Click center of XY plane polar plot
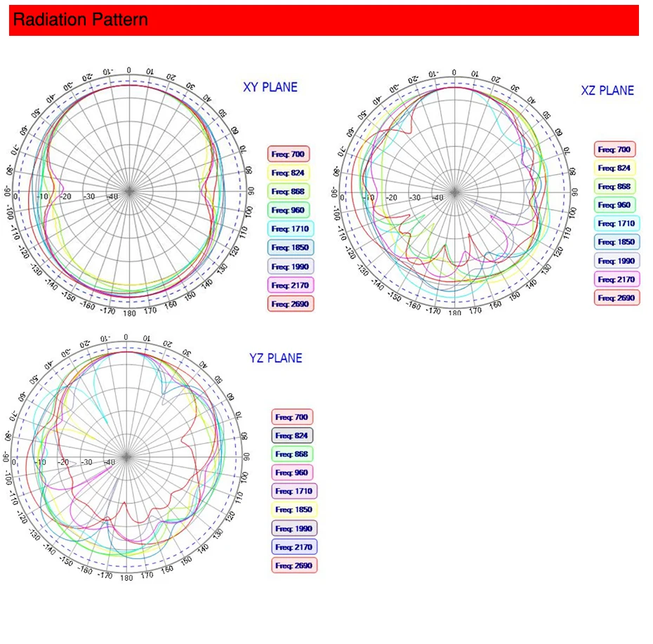The height and width of the screenshot is (644, 653). (129, 192)
